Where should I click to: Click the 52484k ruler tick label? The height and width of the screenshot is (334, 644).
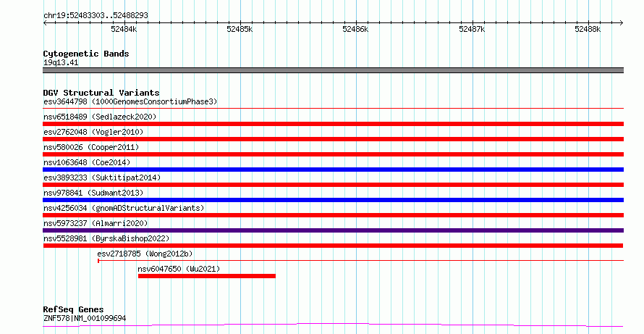pyautogui.click(x=124, y=29)
